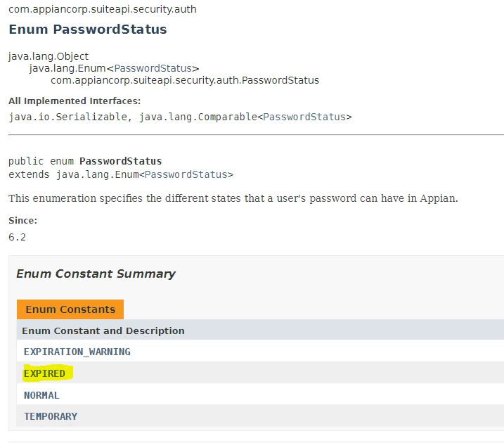
Task: Click the public enum PasswordStatus declaration
Action: coord(85,161)
